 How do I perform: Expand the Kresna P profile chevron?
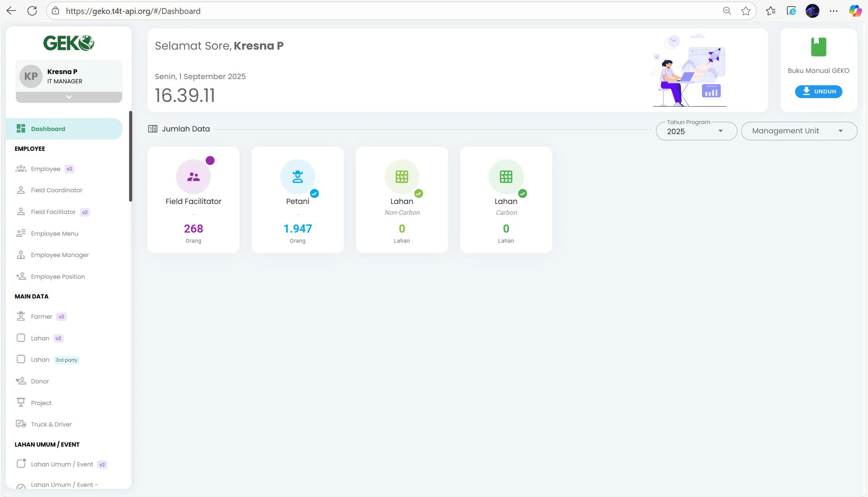pos(69,97)
